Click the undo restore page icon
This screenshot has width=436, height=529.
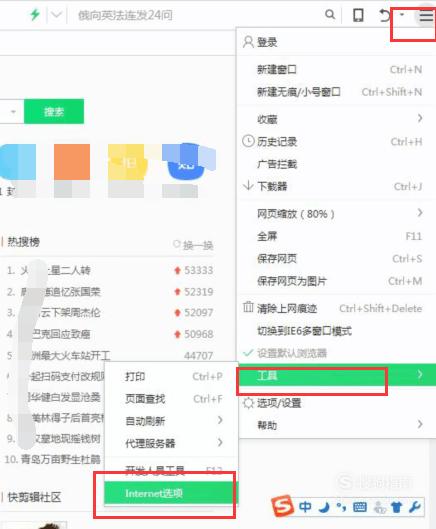point(384,15)
